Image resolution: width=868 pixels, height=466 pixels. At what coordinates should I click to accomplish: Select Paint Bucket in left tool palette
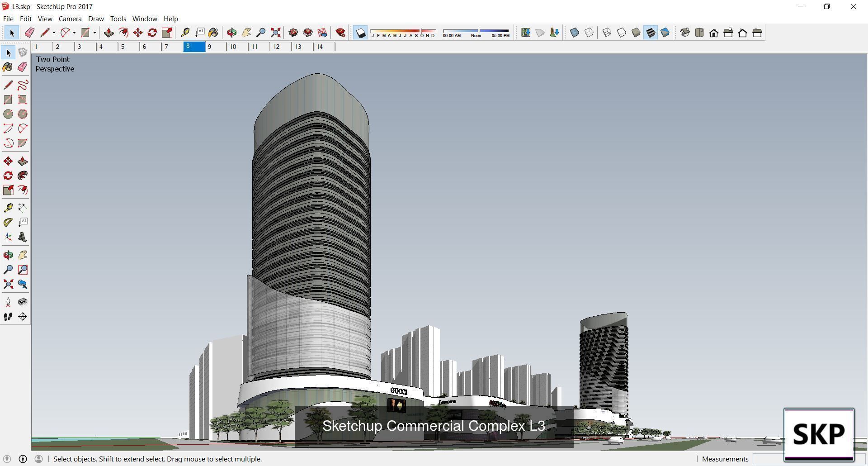tap(8, 67)
